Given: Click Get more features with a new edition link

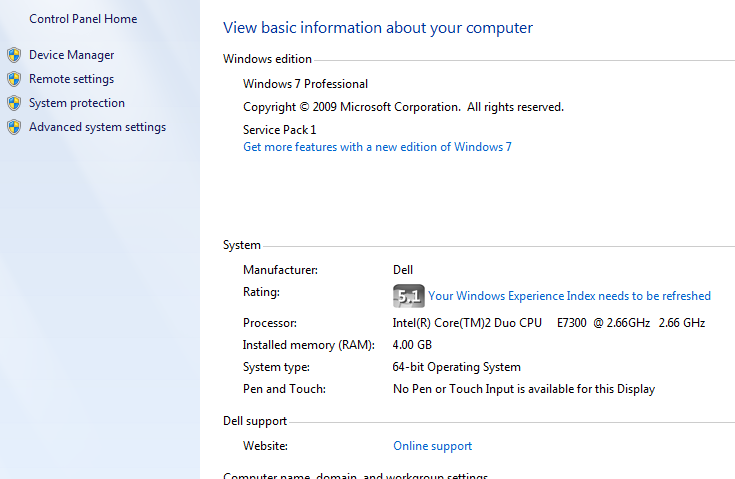Looking at the screenshot, I should 377,147.
